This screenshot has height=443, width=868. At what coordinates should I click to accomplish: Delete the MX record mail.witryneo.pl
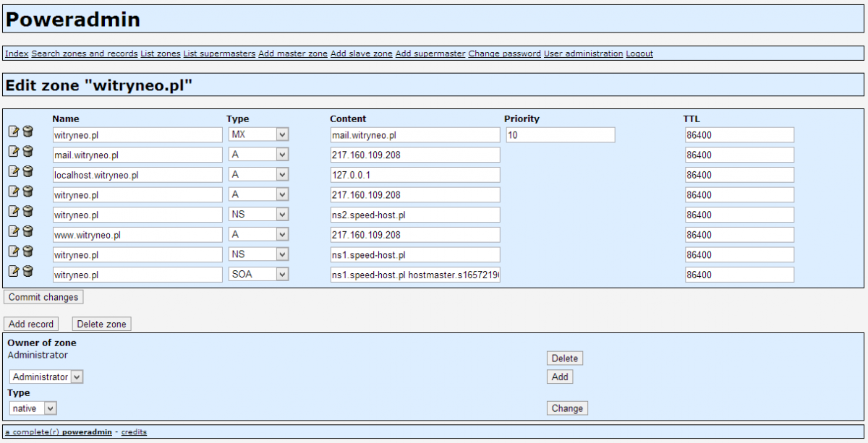coord(27,131)
